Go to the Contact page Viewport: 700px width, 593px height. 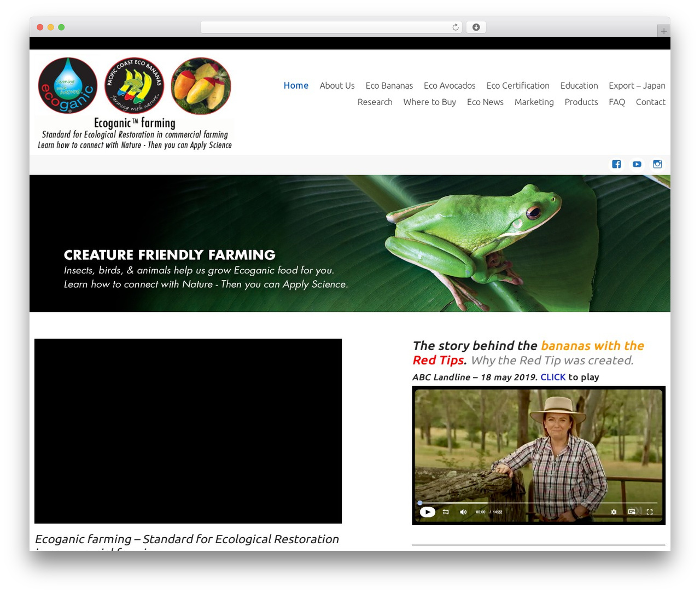click(x=650, y=102)
